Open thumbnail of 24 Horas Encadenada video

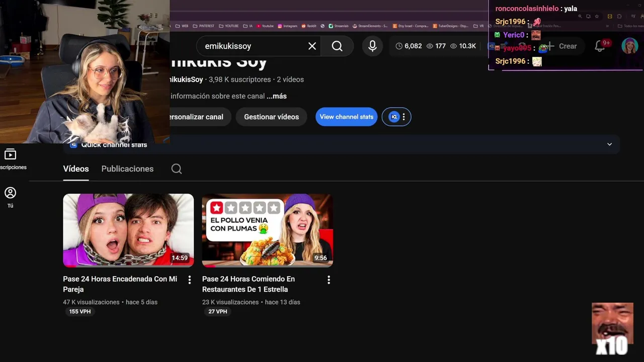coord(128,230)
